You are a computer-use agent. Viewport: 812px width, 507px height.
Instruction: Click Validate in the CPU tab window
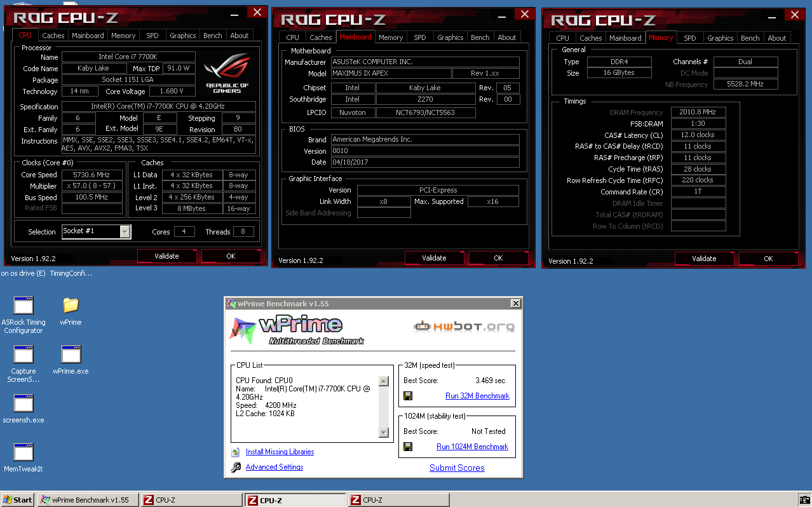166,256
